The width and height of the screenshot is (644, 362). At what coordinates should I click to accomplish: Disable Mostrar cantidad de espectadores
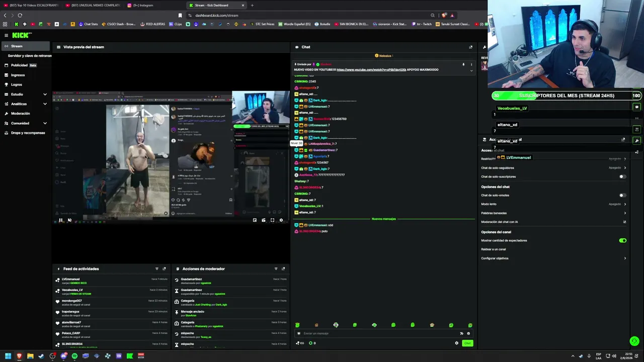coord(622,240)
